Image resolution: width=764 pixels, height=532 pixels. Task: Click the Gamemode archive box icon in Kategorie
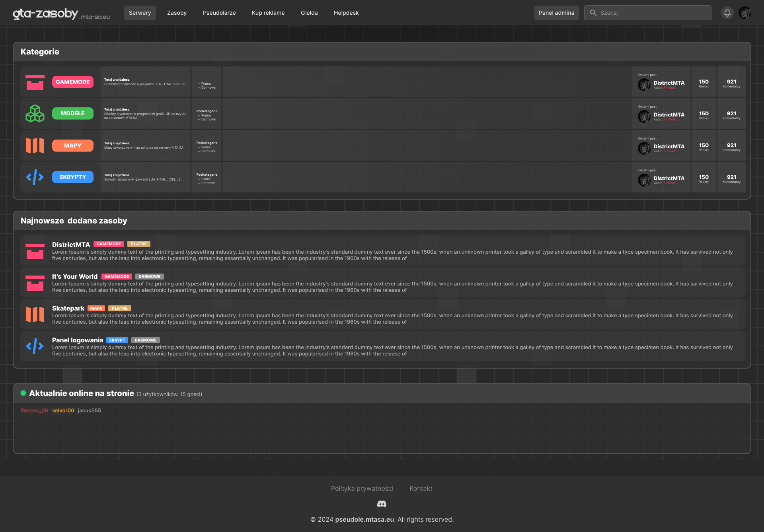click(35, 82)
